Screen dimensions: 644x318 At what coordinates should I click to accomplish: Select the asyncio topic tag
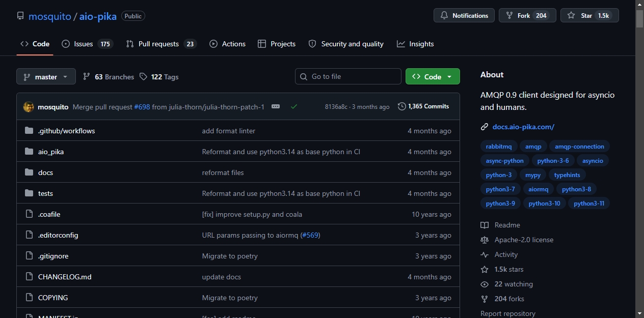click(593, 161)
